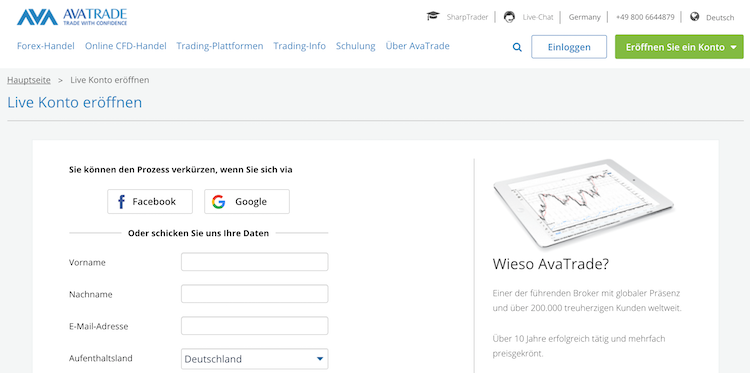Click the tablet chart image
The image size is (750, 373).
[584, 203]
